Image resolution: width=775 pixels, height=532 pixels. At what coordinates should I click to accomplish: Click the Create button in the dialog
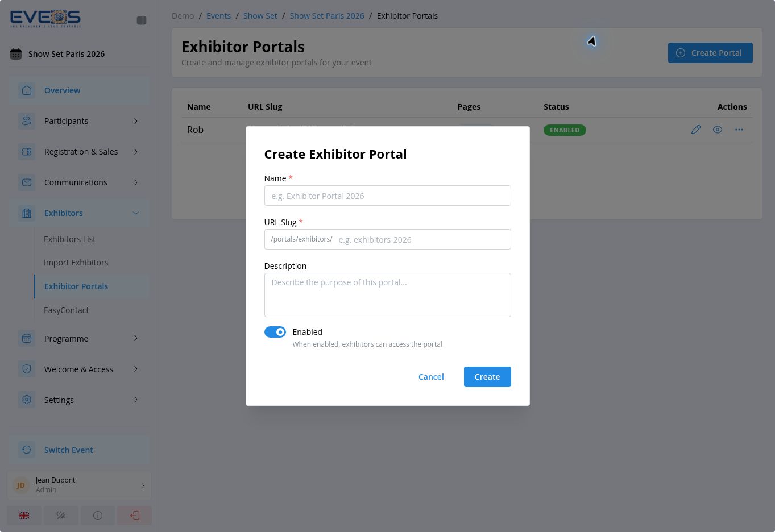(x=487, y=377)
